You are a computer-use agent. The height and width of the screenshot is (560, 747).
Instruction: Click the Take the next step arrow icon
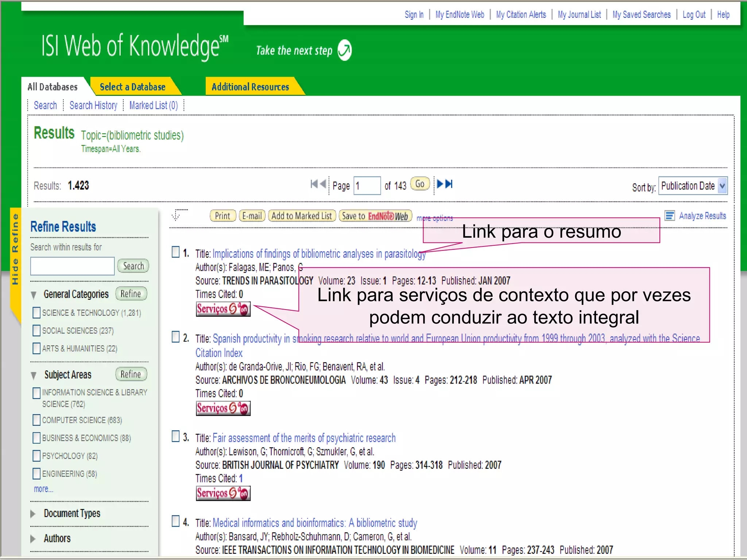pos(344,50)
